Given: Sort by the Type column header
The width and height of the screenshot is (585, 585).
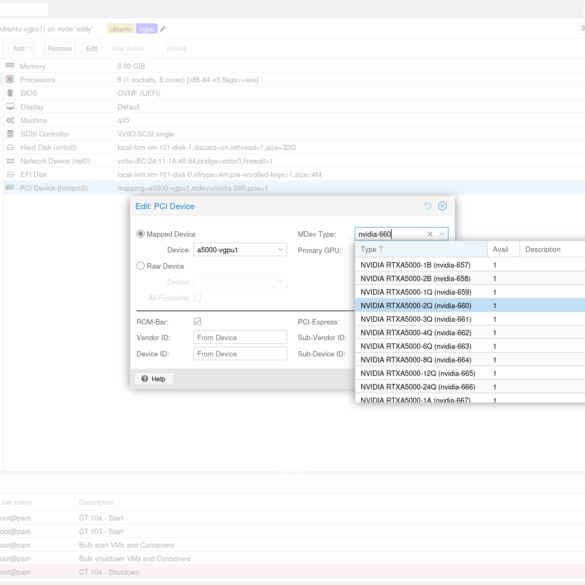Looking at the screenshot, I should tap(421, 249).
